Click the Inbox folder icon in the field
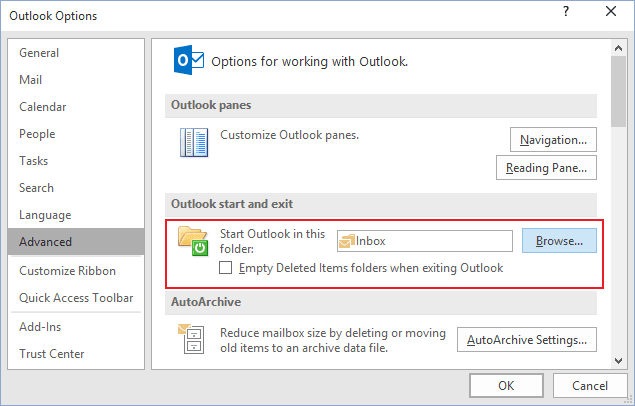 (x=347, y=241)
